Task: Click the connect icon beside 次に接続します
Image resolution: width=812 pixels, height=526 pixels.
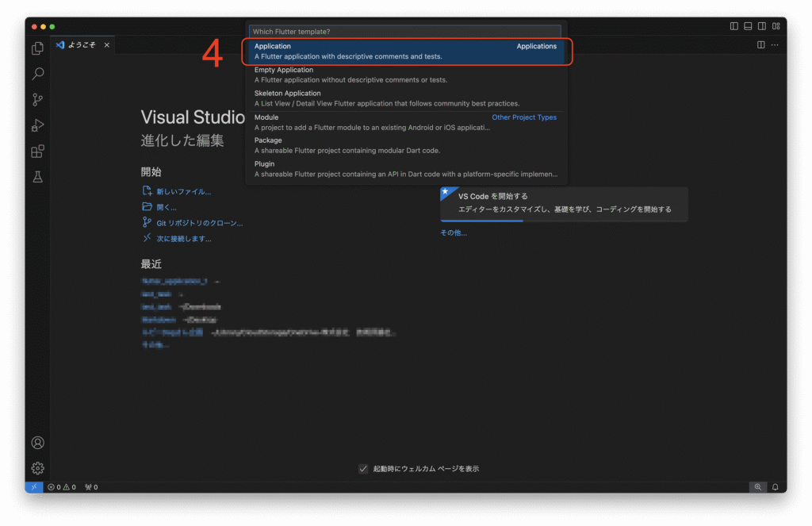Action: [x=147, y=238]
